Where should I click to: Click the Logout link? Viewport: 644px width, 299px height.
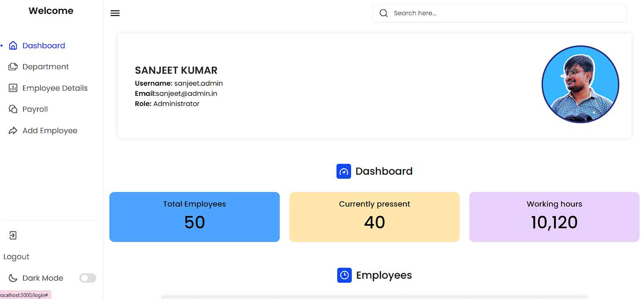coord(16,257)
